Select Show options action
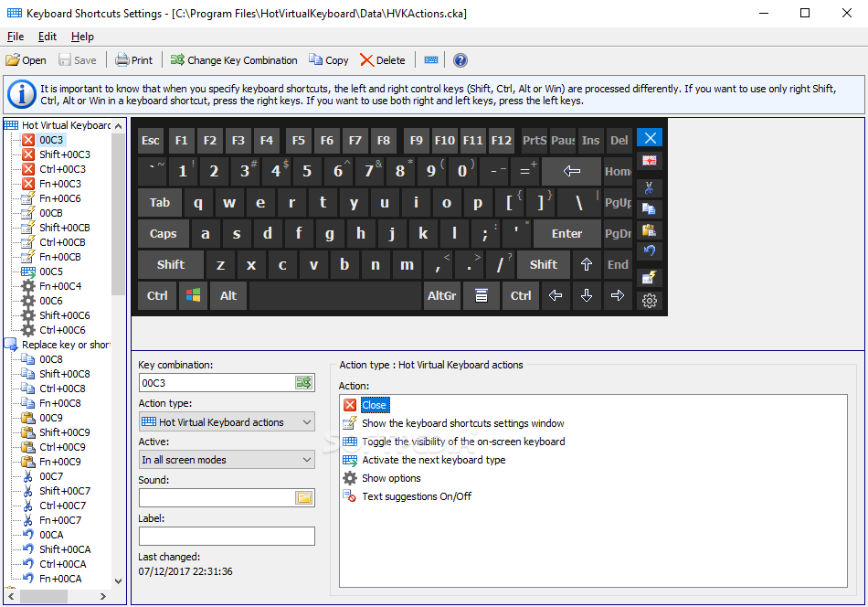Image resolution: width=868 pixels, height=607 pixels. (x=391, y=478)
